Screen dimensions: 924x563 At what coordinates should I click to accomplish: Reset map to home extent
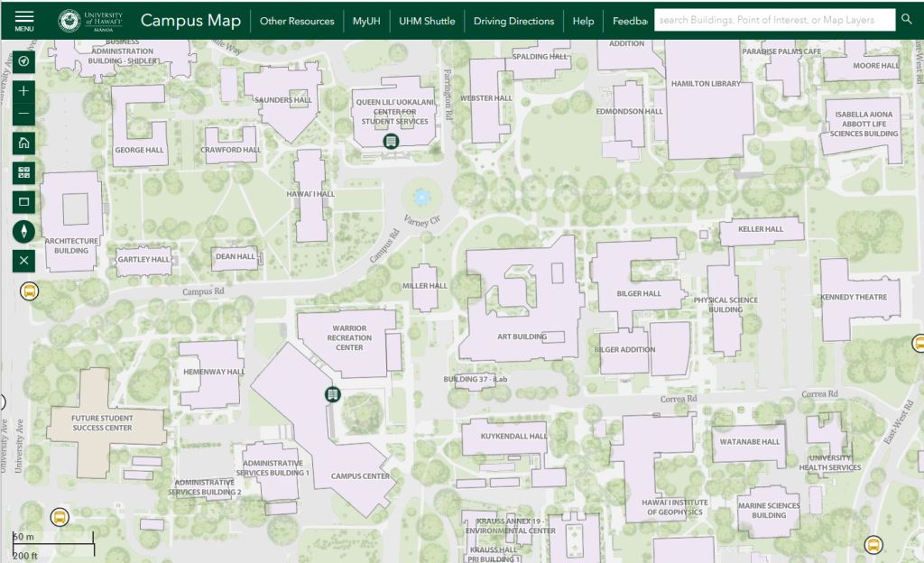pos(24,143)
